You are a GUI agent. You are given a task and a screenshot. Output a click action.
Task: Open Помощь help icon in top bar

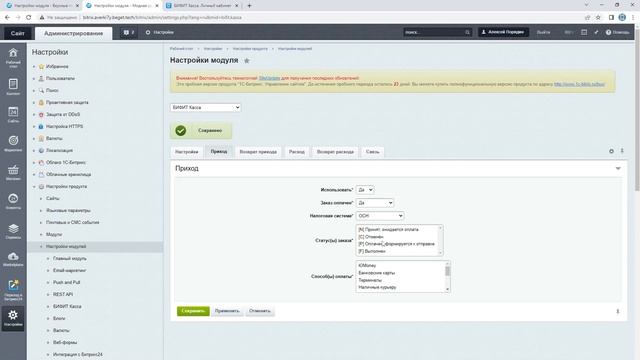click(x=617, y=32)
